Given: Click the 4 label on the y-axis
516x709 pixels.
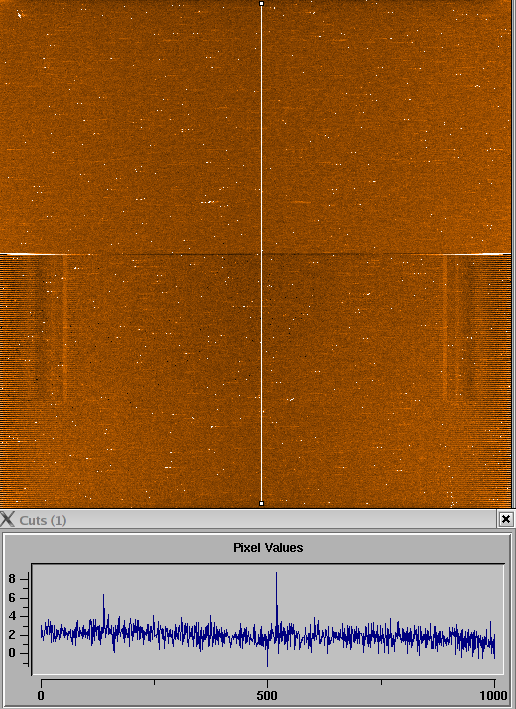Looking at the screenshot, I should click(12, 616).
